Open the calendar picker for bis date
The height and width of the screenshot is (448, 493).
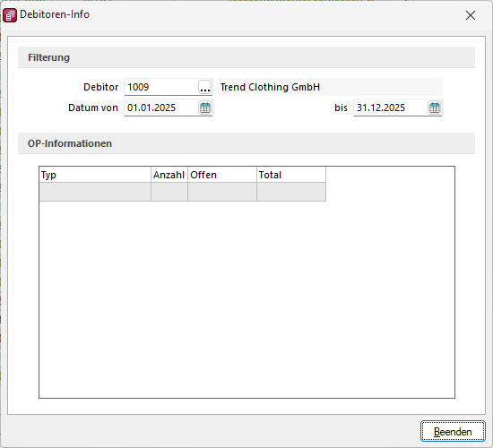click(x=435, y=108)
